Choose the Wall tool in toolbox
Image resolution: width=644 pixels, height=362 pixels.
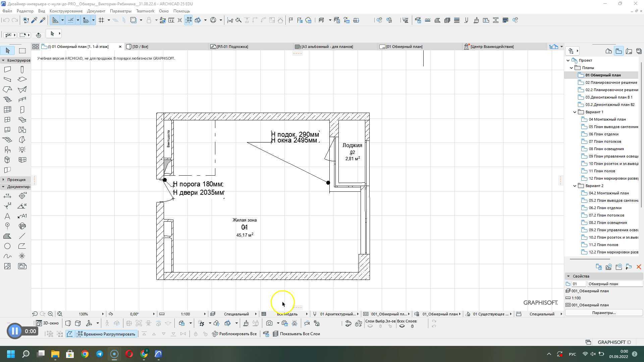(7, 69)
